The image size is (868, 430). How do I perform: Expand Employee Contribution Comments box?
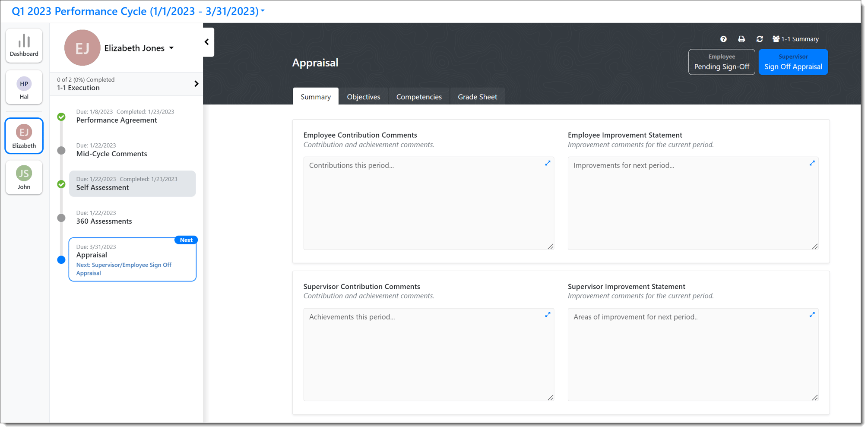click(548, 163)
